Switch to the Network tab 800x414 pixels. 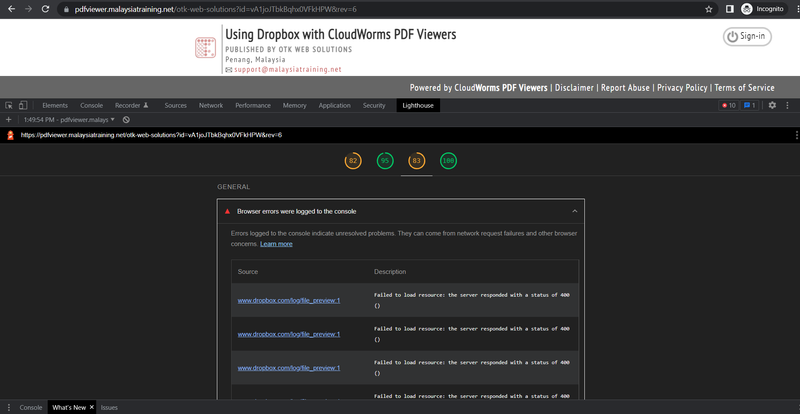coord(210,105)
